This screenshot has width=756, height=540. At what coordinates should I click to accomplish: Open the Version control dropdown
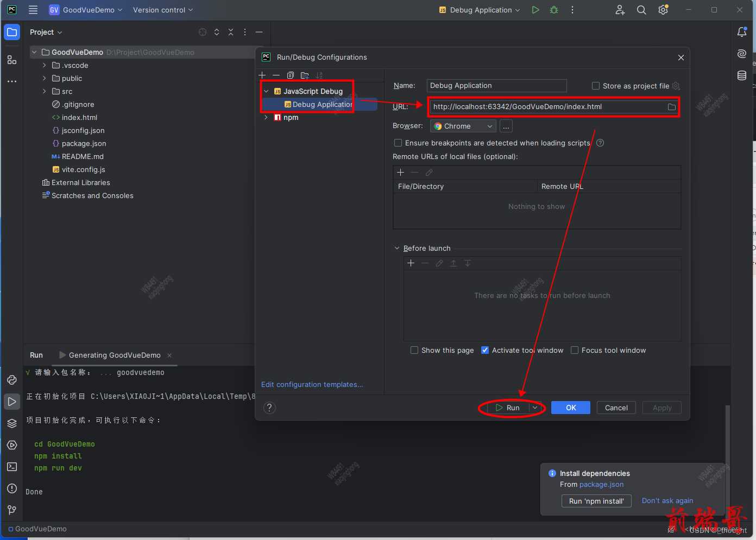click(163, 10)
